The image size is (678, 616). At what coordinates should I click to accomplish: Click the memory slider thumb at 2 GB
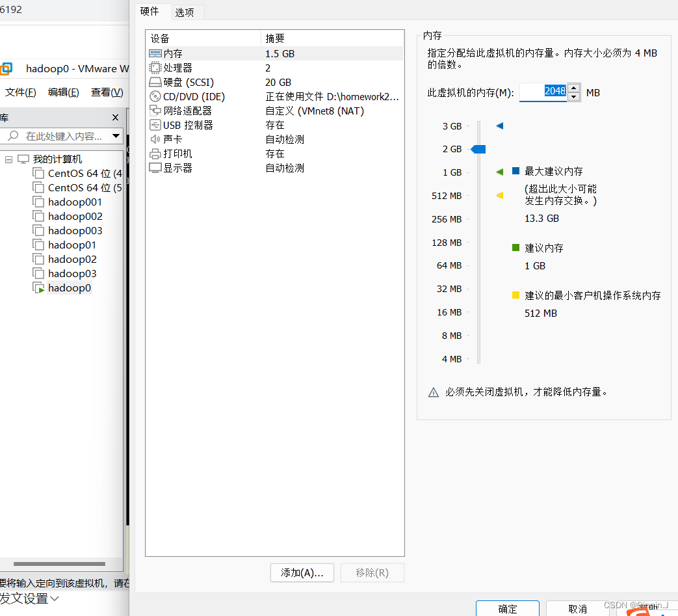pos(478,149)
